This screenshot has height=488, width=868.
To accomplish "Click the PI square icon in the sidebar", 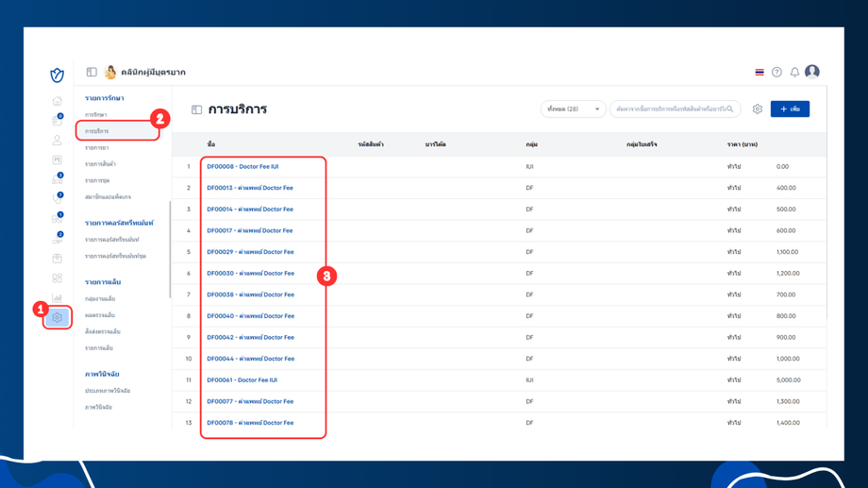I will click(x=57, y=160).
